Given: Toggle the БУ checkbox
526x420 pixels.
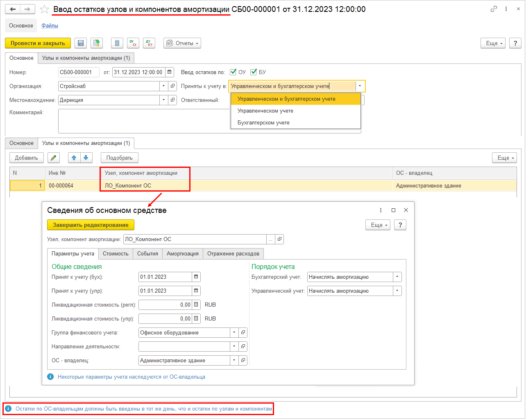Looking at the screenshot, I should [x=254, y=72].
